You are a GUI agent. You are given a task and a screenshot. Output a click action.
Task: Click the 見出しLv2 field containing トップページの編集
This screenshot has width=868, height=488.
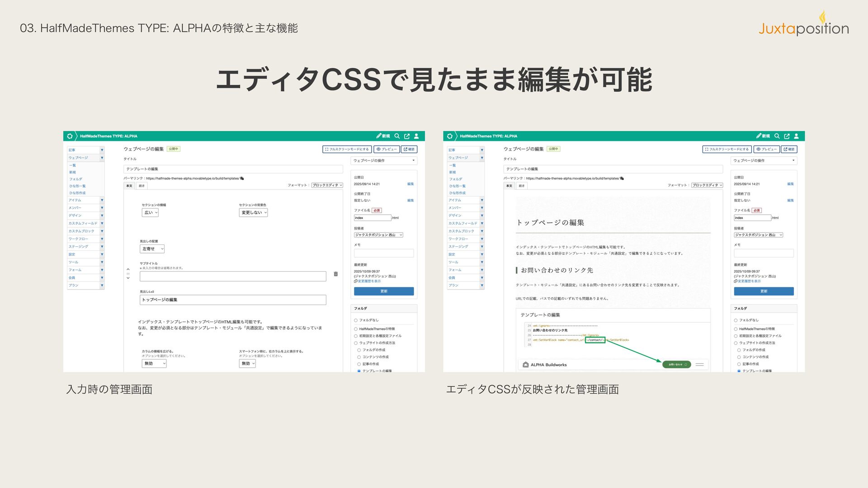[x=233, y=300]
